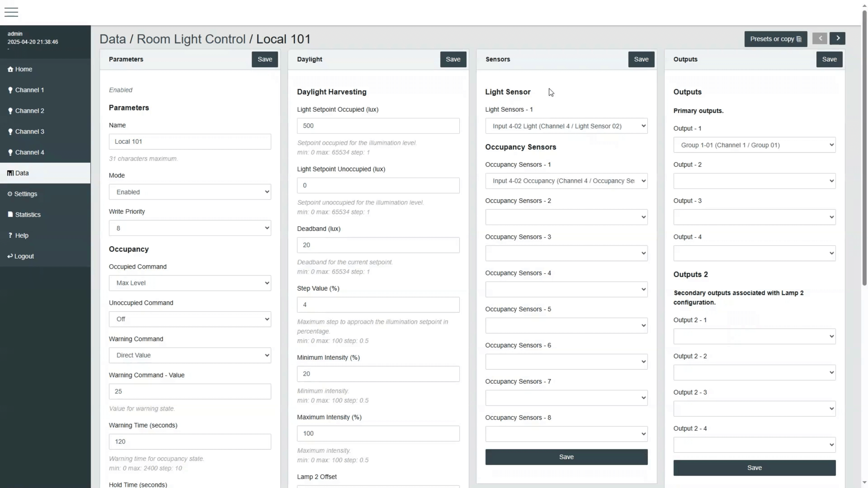Open Output - 1 Group 1-01 dropdown
868x488 pixels.
(x=754, y=145)
